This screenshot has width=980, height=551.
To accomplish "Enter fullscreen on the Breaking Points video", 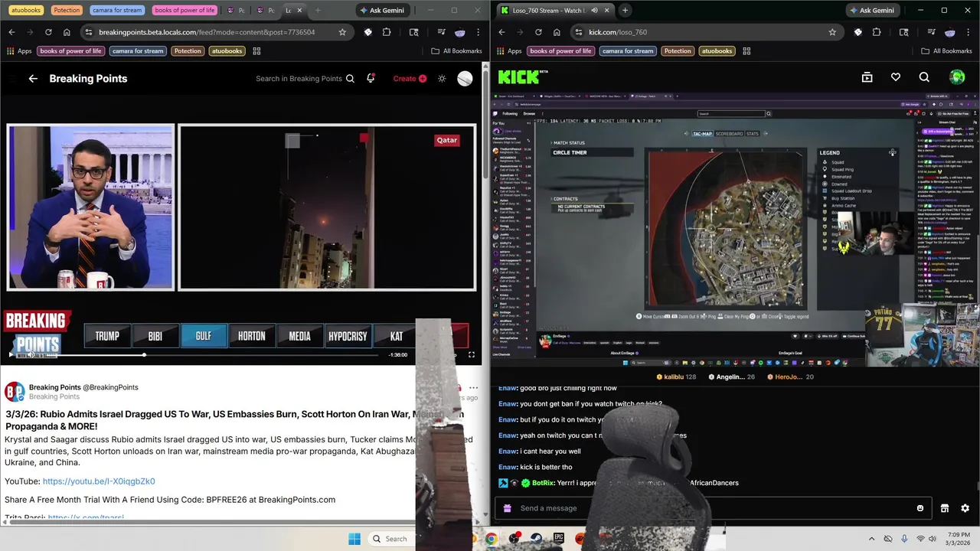I will point(472,354).
